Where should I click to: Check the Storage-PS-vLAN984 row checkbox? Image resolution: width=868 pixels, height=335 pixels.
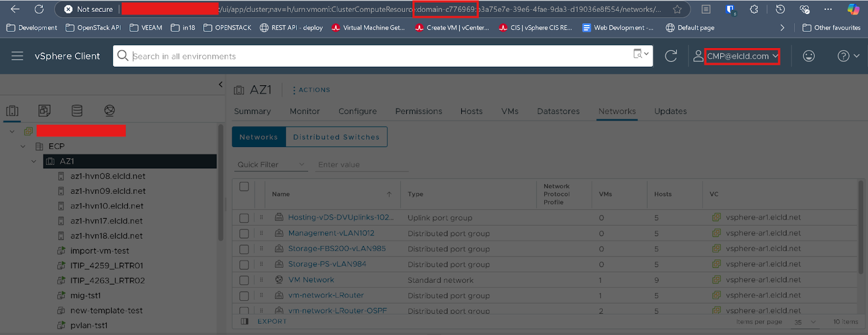(244, 265)
